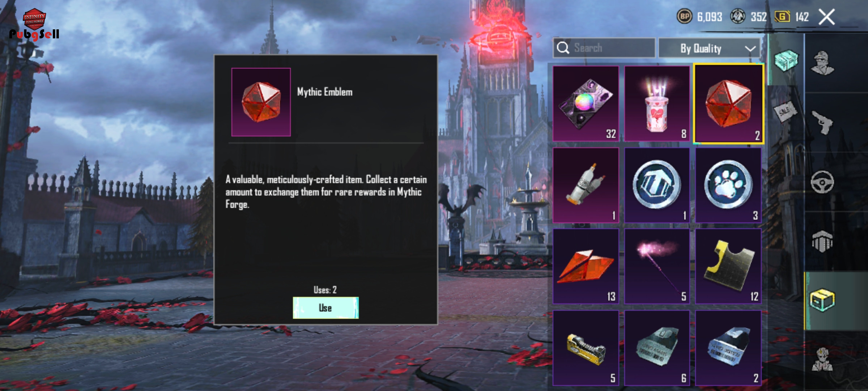Viewport: 868px width, 391px height.
Task: Open the parachute gear category icon
Action: pyautogui.click(x=822, y=241)
